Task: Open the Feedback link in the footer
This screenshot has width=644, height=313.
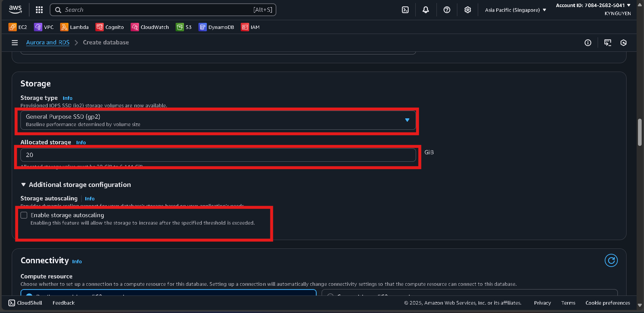Action: pos(63,303)
